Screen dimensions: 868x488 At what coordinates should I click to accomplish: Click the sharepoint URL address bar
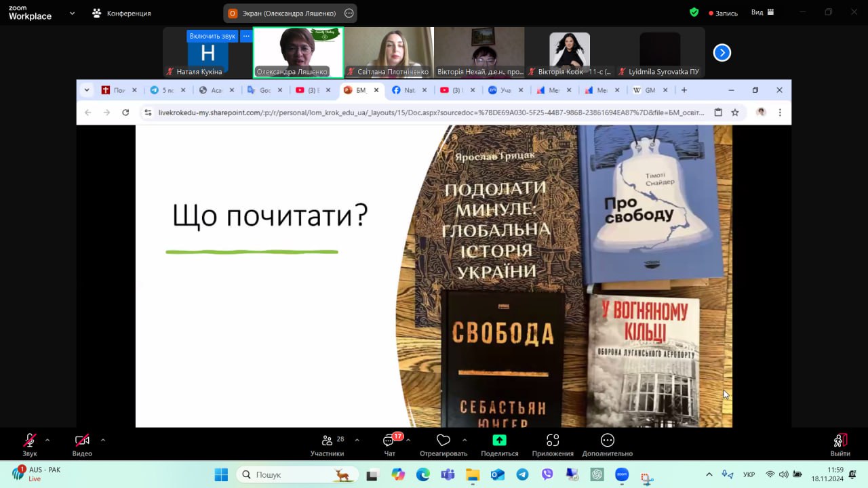coord(431,113)
